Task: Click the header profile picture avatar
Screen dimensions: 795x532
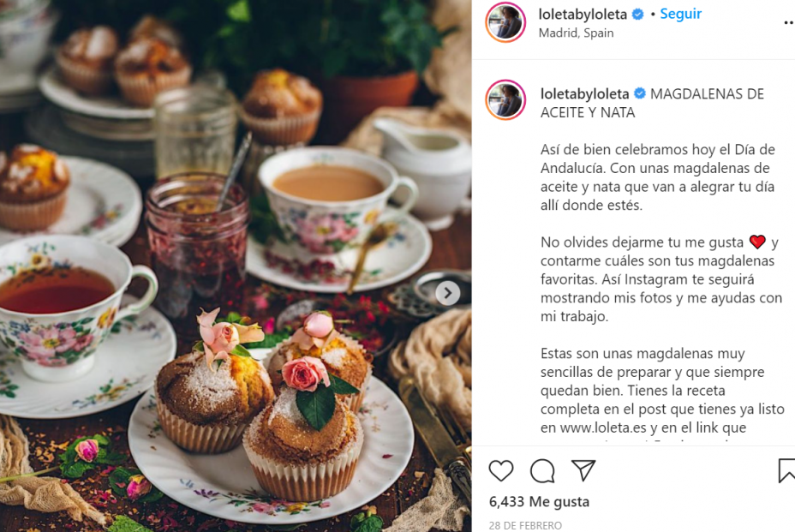Action: 505,22
